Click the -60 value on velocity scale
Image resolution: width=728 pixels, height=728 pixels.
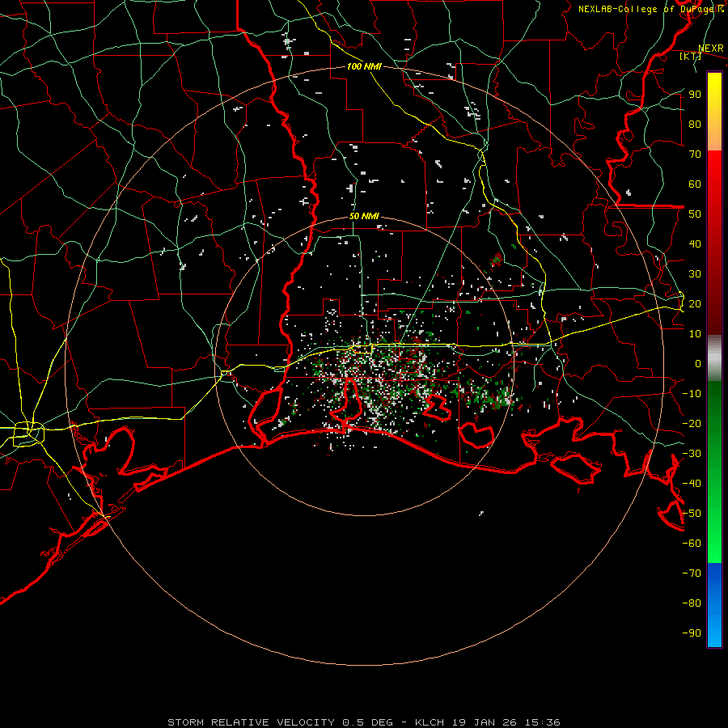point(692,544)
